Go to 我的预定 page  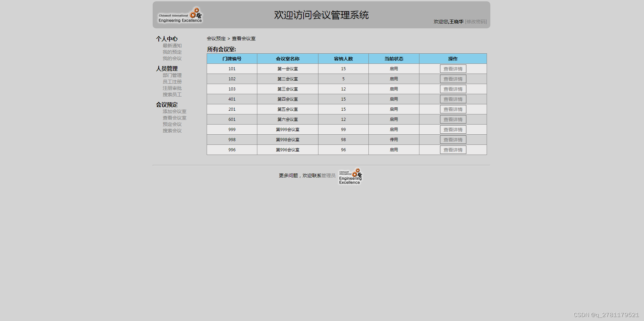(x=172, y=52)
